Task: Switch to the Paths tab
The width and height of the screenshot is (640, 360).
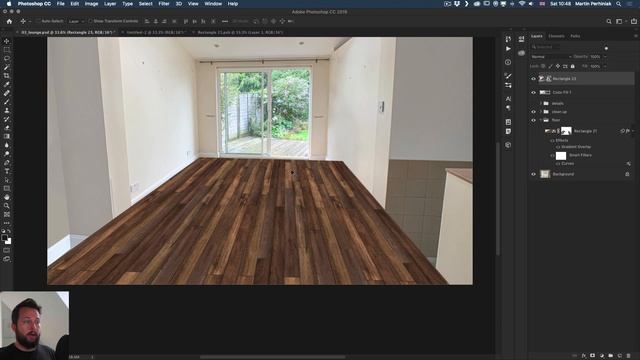Action: pyautogui.click(x=575, y=36)
